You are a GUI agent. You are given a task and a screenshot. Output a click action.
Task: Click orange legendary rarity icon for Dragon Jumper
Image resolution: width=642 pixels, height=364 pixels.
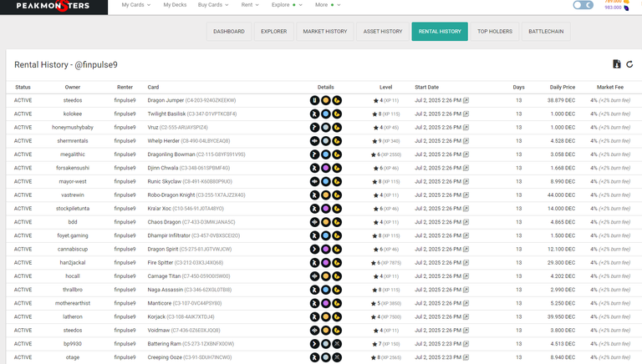326,100
